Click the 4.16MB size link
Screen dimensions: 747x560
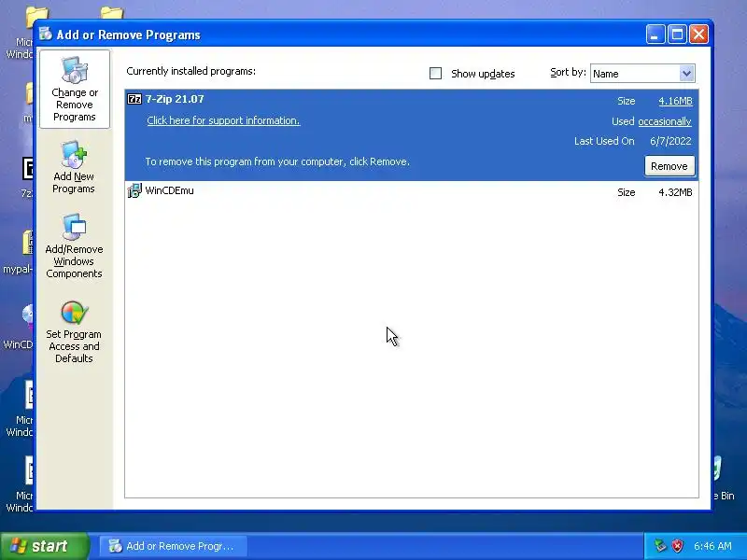pyautogui.click(x=675, y=101)
